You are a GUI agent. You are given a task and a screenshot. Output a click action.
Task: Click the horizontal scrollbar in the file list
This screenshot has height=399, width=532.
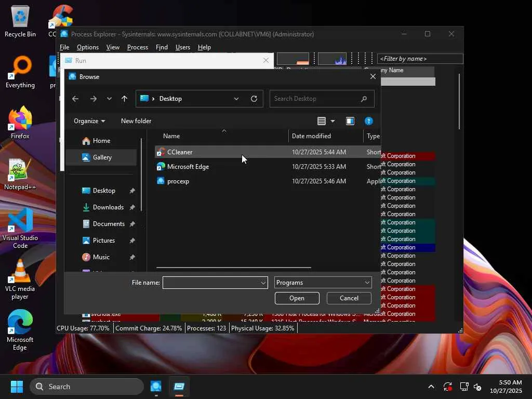[233, 268]
